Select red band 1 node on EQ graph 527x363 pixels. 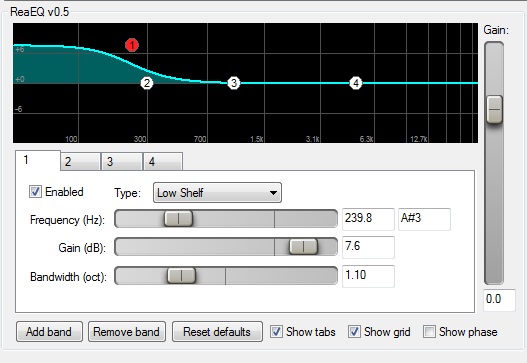pyautogui.click(x=132, y=45)
